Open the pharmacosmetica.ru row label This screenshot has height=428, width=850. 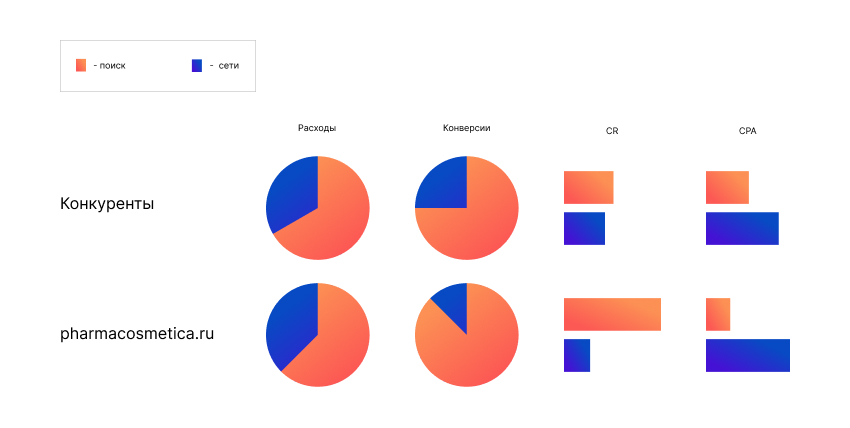point(137,333)
